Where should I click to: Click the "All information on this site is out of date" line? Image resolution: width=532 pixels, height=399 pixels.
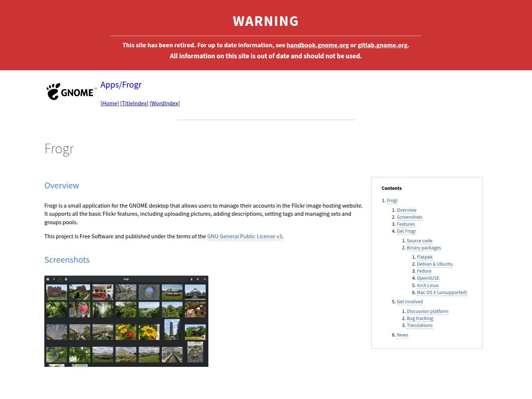point(266,56)
